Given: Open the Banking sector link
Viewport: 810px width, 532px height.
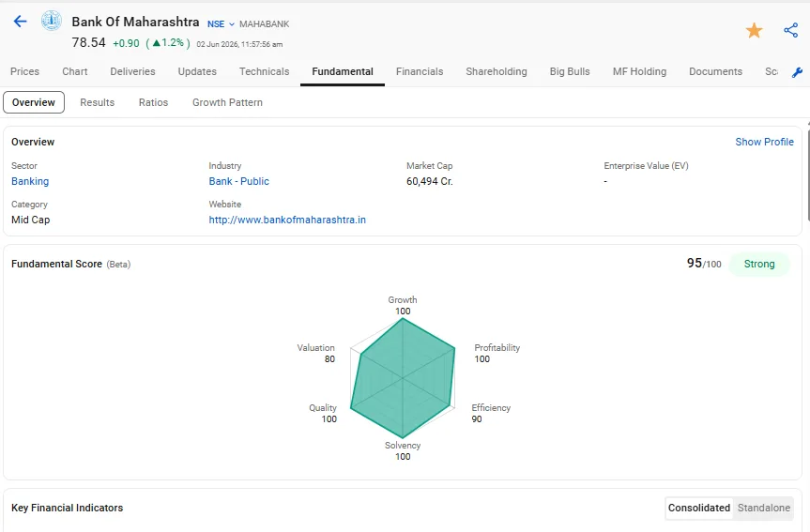Looking at the screenshot, I should click(30, 181).
